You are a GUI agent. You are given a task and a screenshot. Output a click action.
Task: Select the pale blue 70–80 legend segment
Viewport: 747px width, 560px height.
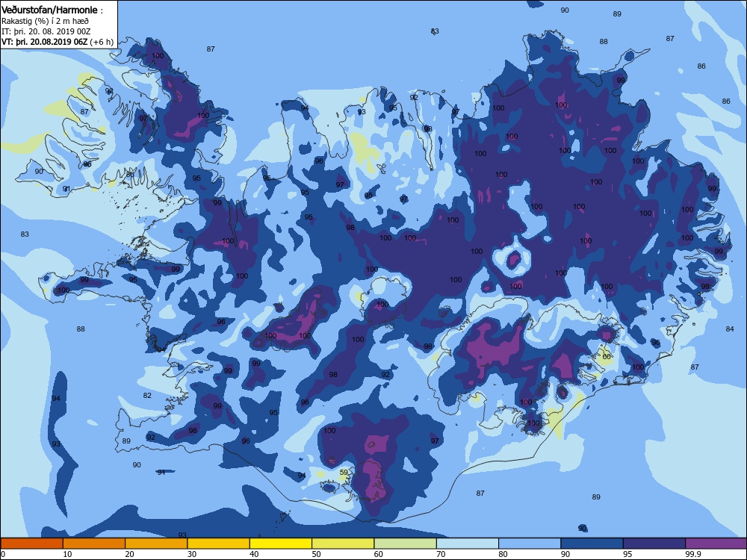[x=468, y=544]
